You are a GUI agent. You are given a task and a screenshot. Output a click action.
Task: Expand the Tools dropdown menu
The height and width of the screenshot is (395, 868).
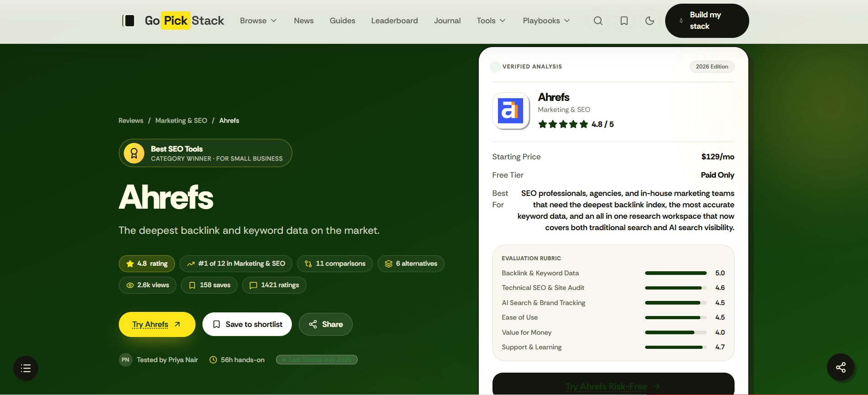tap(492, 21)
